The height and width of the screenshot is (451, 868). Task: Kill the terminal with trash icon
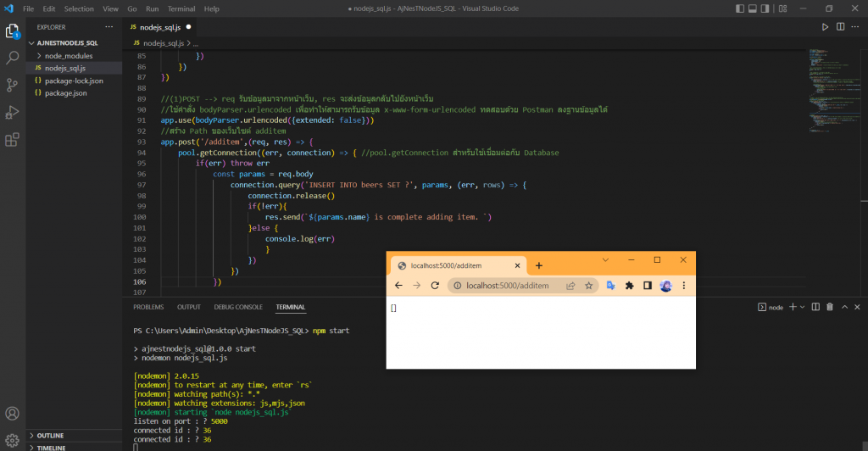pos(830,307)
